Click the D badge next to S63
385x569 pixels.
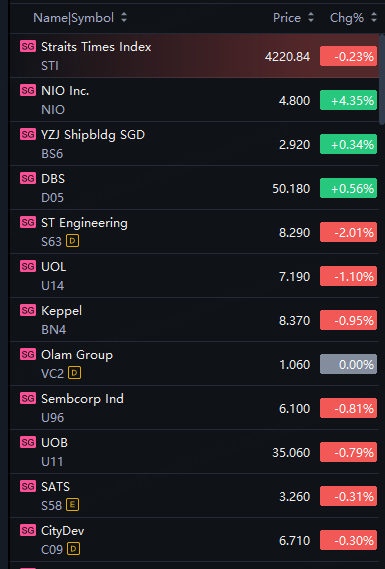tap(73, 241)
